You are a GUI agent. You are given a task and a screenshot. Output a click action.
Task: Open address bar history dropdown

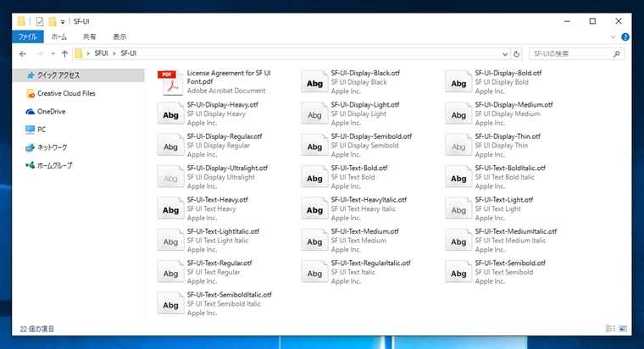point(505,53)
